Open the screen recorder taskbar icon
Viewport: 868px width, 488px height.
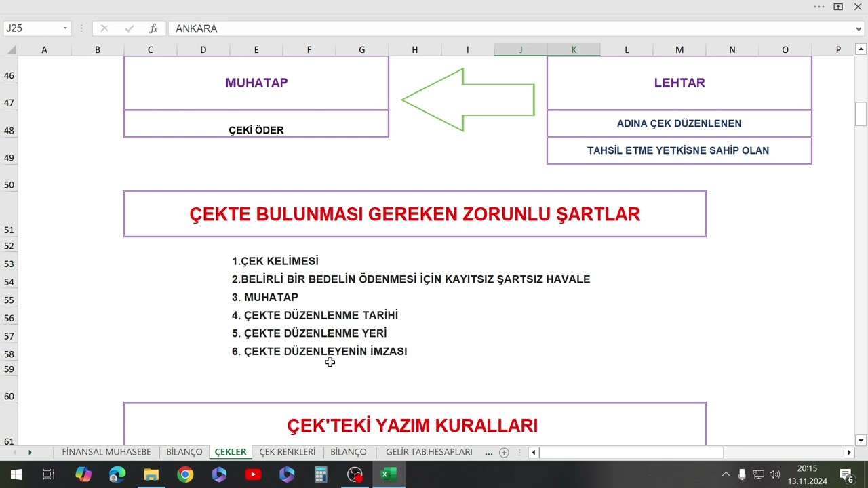355,474
